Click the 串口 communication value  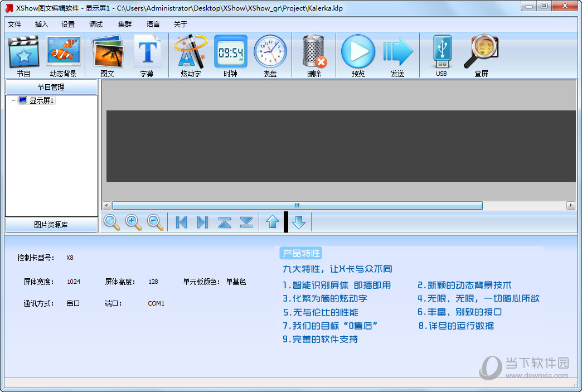73,303
